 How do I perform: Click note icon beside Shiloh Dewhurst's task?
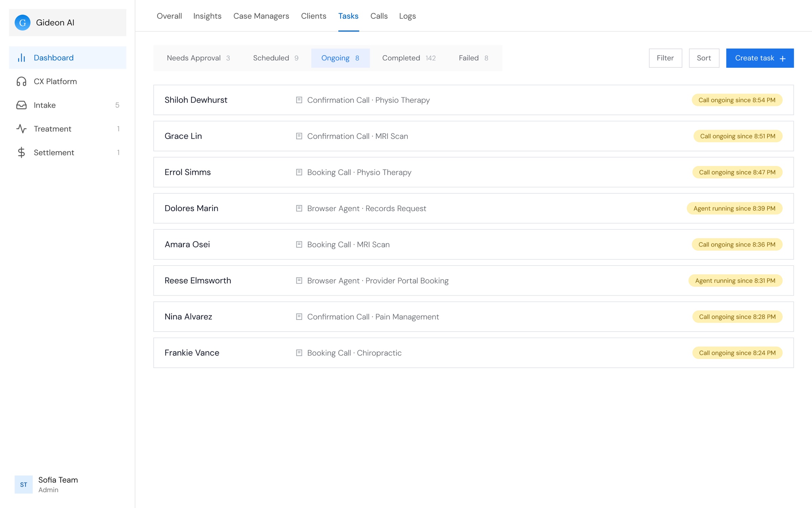click(299, 100)
